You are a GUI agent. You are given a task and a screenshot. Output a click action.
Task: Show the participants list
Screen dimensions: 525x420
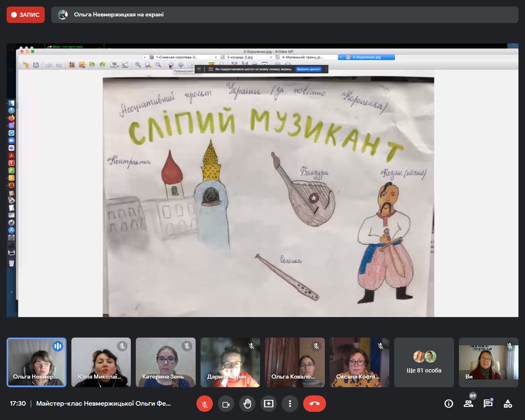pos(468,404)
